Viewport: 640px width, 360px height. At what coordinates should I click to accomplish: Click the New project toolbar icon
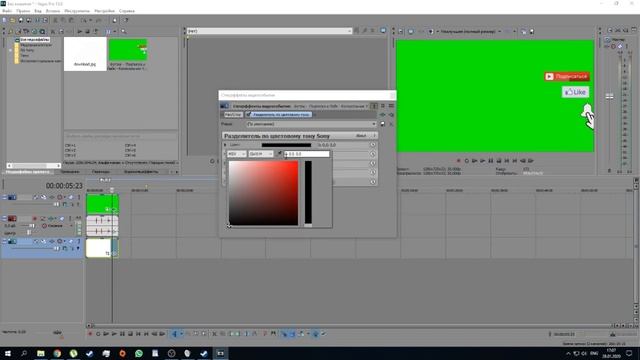pos(4,20)
